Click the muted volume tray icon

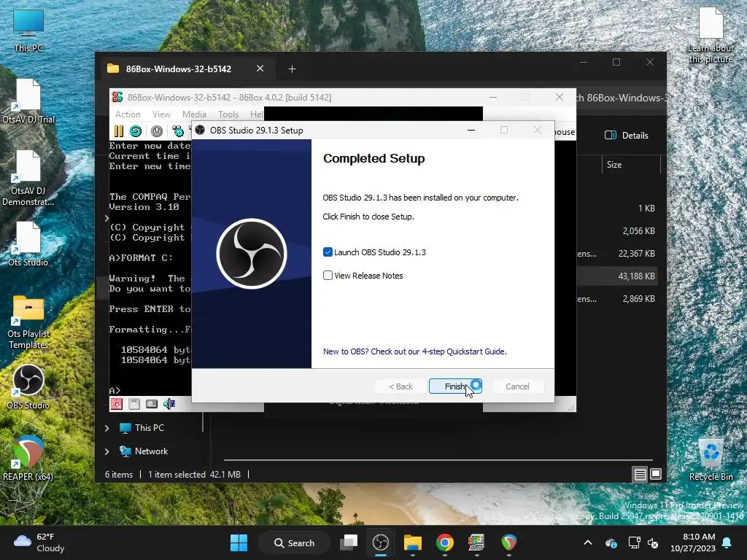pyautogui.click(x=653, y=542)
